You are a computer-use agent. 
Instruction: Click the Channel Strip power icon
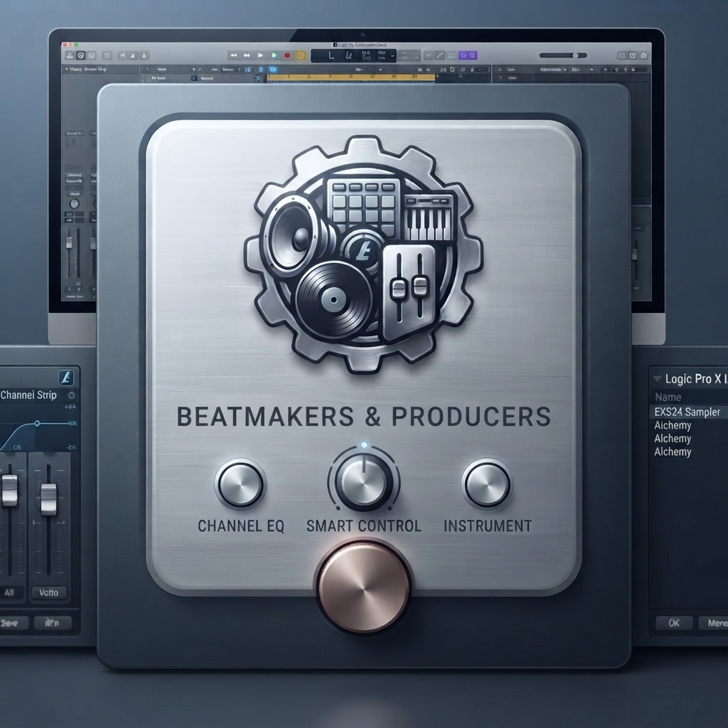pyautogui.click(x=72, y=395)
